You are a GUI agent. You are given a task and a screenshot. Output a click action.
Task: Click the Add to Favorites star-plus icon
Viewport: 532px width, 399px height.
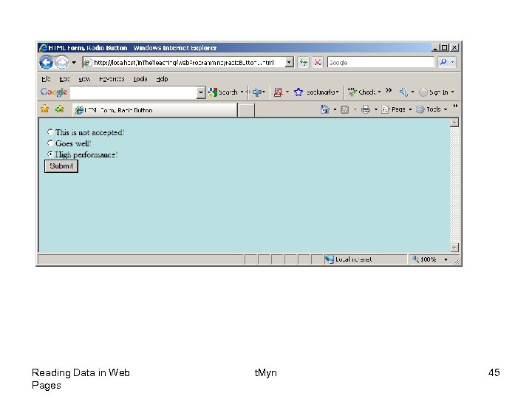click(x=59, y=109)
